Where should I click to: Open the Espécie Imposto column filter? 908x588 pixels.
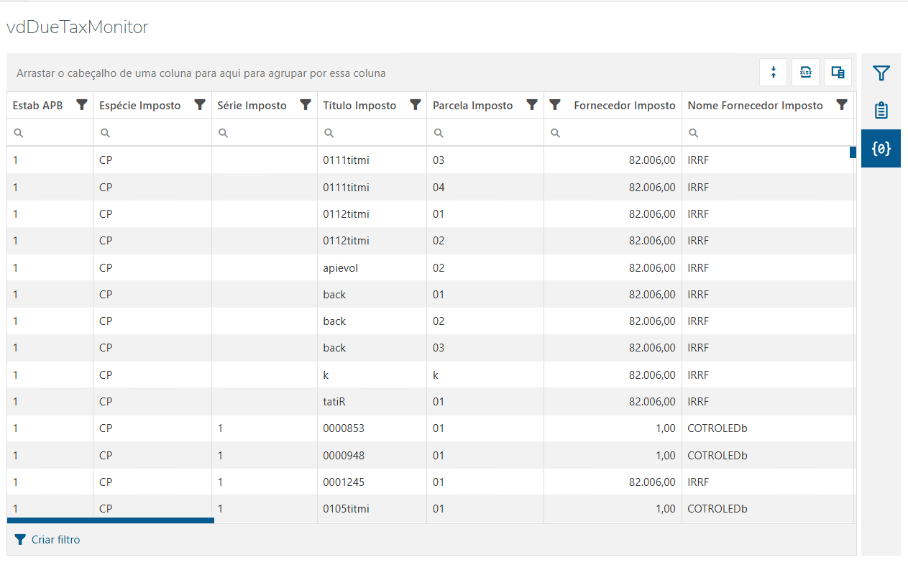click(200, 105)
